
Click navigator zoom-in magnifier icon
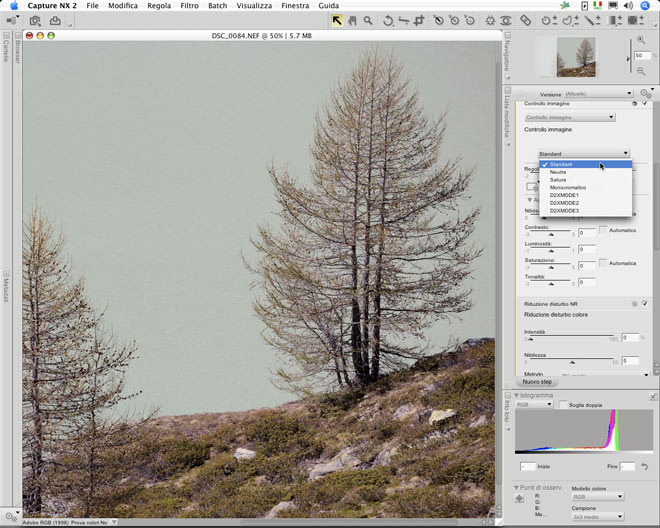tap(641, 40)
